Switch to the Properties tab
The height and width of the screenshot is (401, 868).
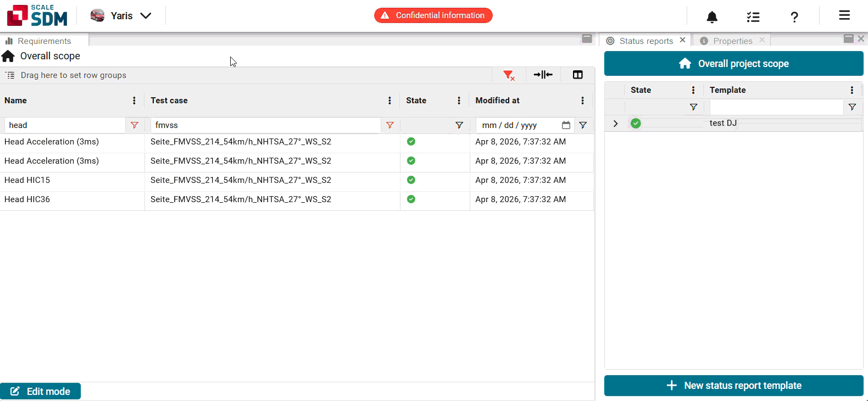732,41
